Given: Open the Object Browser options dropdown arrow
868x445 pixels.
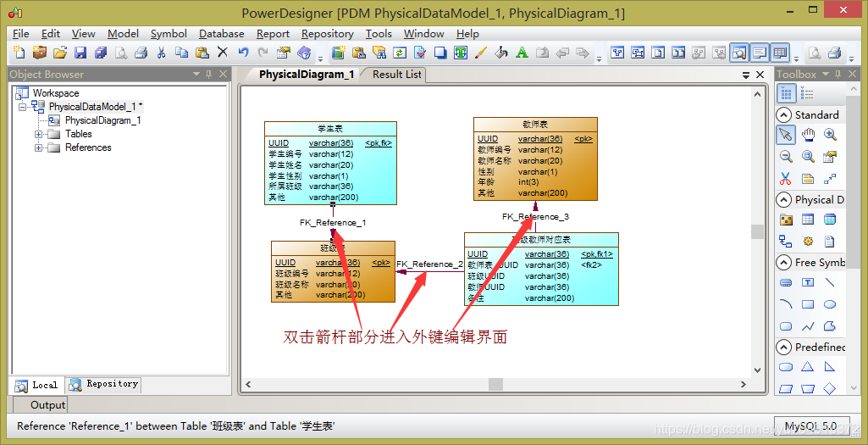Looking at the screenshot, I should [196, 75].
